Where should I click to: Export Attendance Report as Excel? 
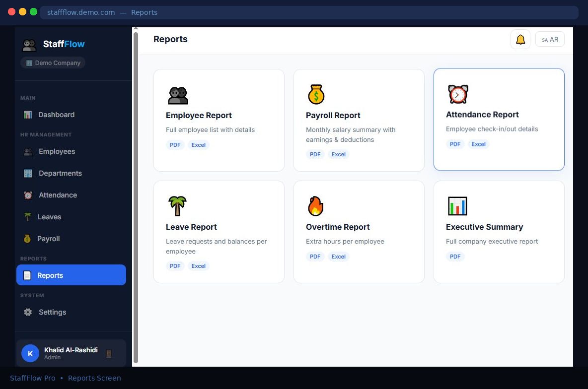(x=479, y=144)
